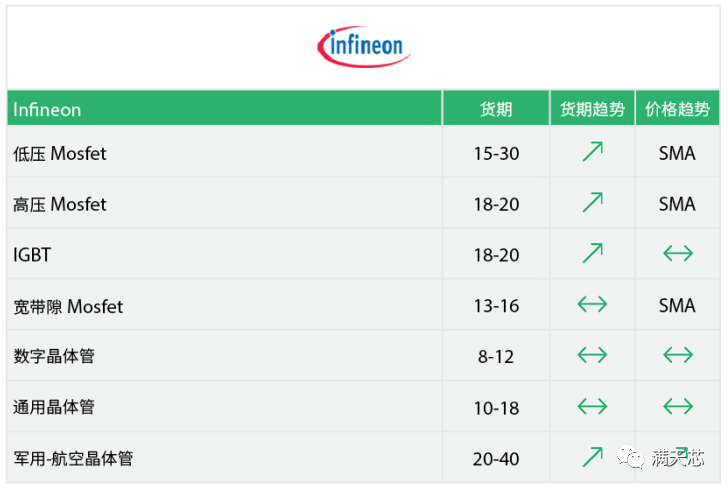
Task: Click the 货期趋势 up arrow in IGBT row
Action: click(x=592, y=254)
